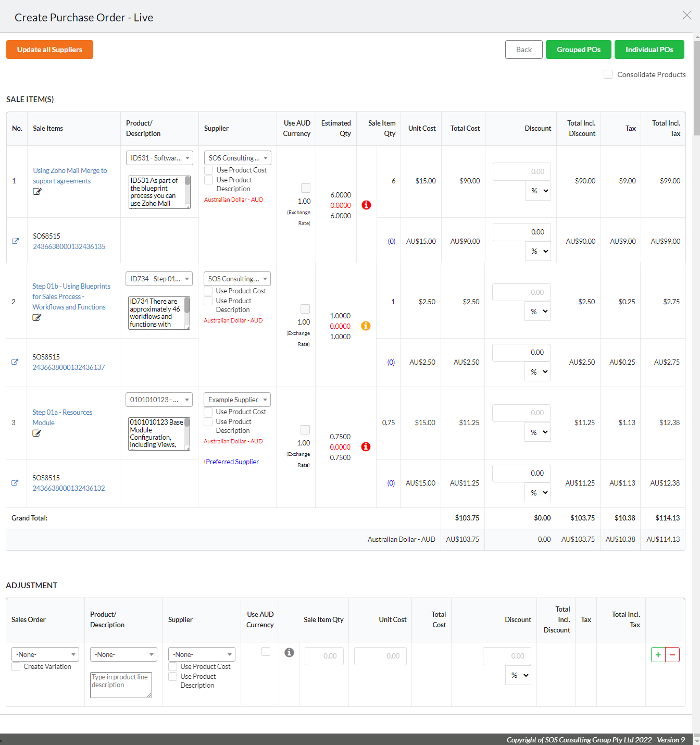
Task: Tick Use Product Cost for row 1
Action: point(209,170)
